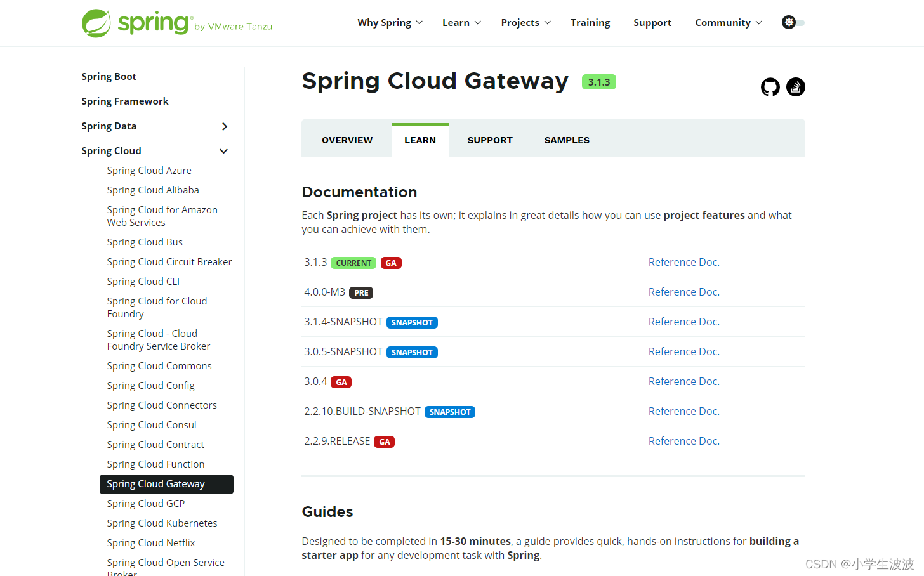Go to the Support page in header
The width and height of the screenshot is (924, 576).
pos(652,23)
